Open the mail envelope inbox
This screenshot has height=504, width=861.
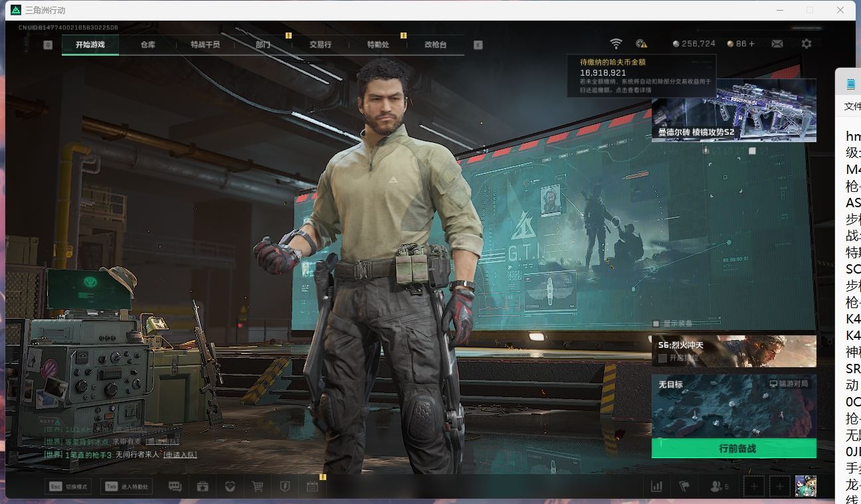[777, 44]
